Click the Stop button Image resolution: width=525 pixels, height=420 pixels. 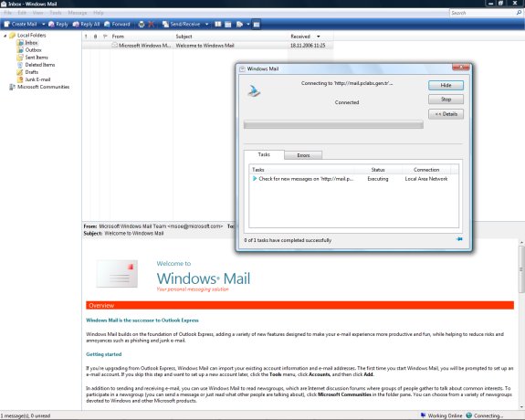click(446, 100)
